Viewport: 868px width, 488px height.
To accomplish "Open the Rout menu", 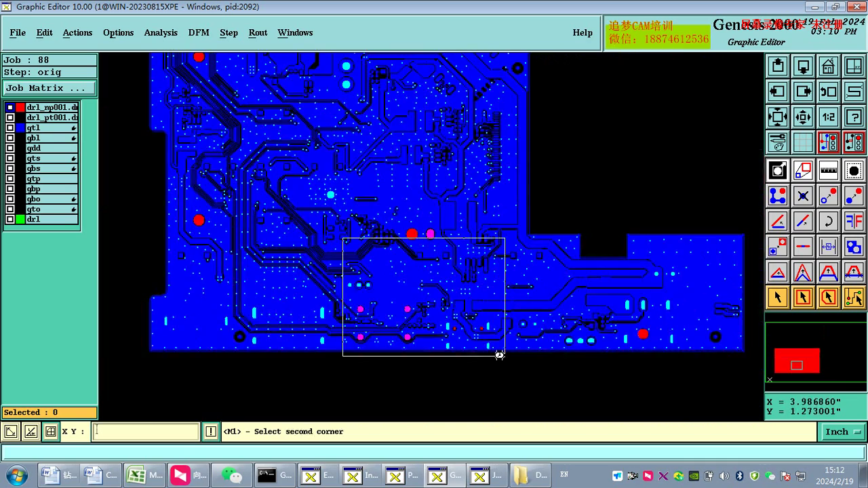I will [x=258, y=33].
